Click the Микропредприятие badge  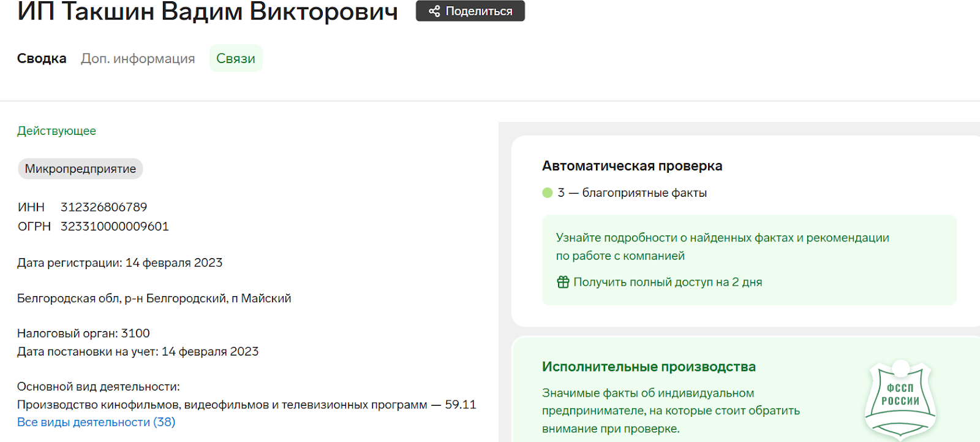pos(80,169)
